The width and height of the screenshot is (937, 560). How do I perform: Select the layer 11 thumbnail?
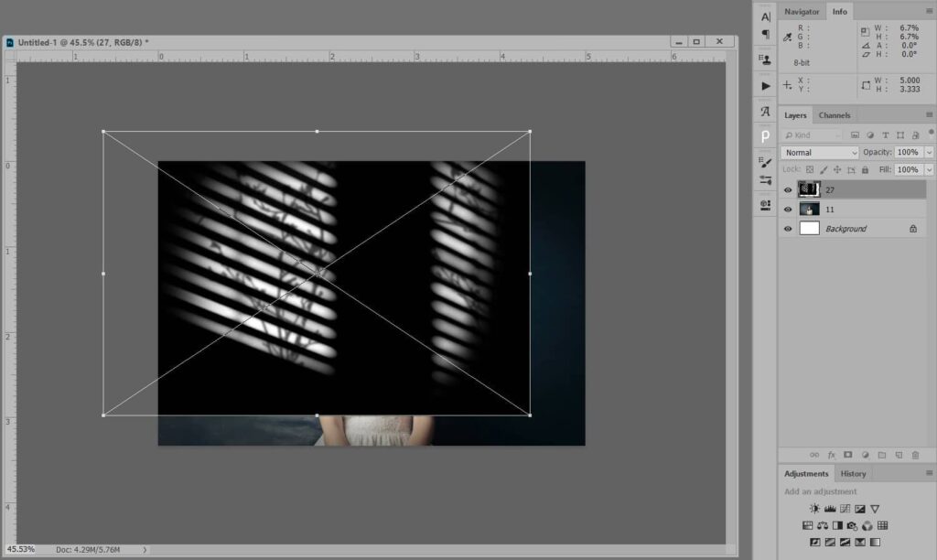pyautogui.click(x=809, y=210)
